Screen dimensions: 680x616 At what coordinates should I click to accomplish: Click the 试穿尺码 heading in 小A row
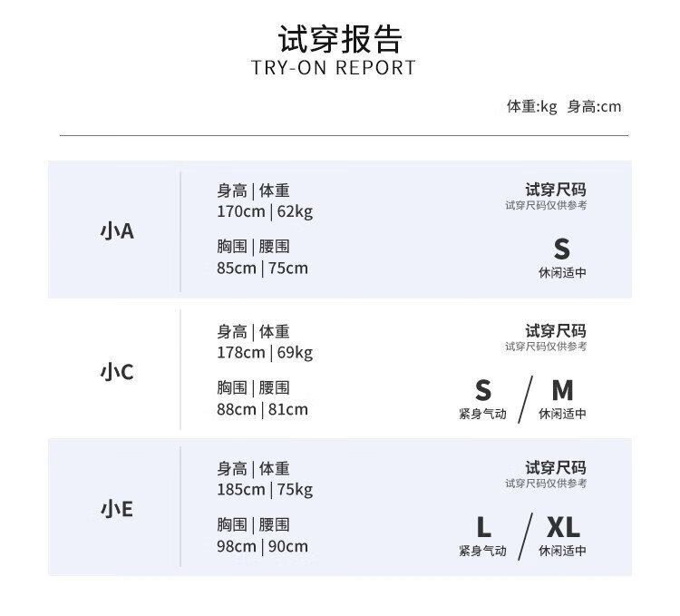(x=556, y=190)
